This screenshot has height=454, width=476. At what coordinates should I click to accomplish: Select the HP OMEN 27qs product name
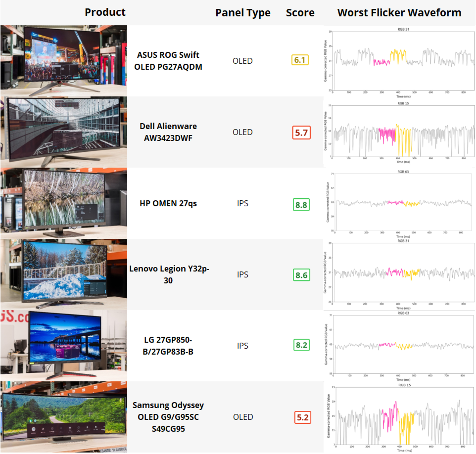coord(168,203)
